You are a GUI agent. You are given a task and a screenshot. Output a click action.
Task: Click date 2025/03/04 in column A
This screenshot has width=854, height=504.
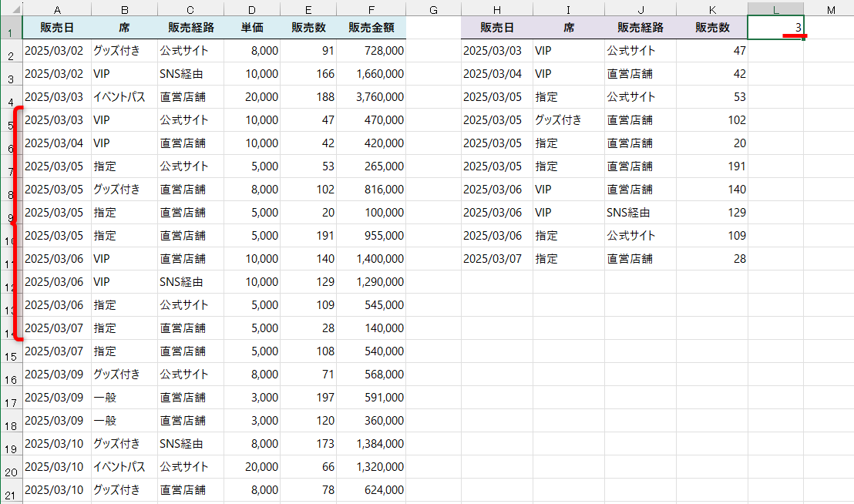click(57, 143)
